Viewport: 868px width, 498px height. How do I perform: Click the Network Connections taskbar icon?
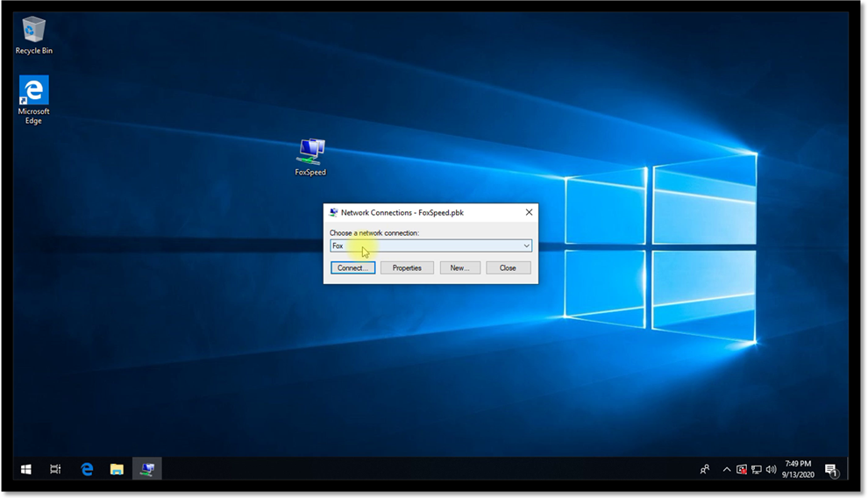pyautogui.click(x=146, y=469)
